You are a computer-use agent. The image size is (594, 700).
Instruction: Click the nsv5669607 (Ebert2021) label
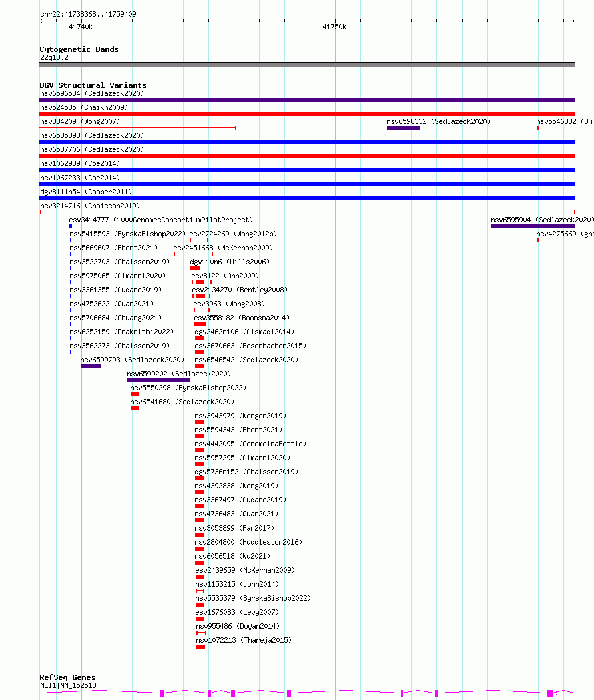[x=113, y=248]
